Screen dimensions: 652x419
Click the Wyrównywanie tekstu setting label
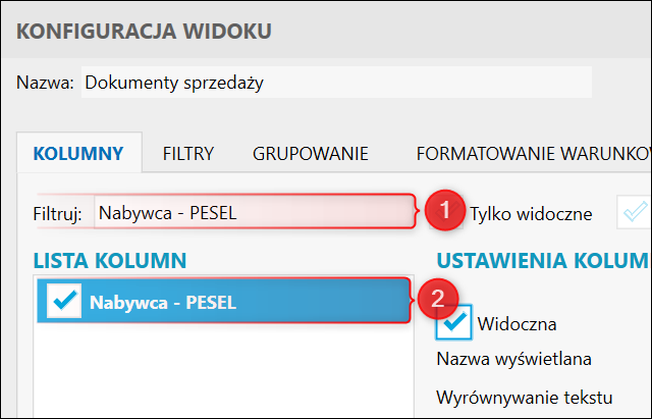(x=523, y=396)
